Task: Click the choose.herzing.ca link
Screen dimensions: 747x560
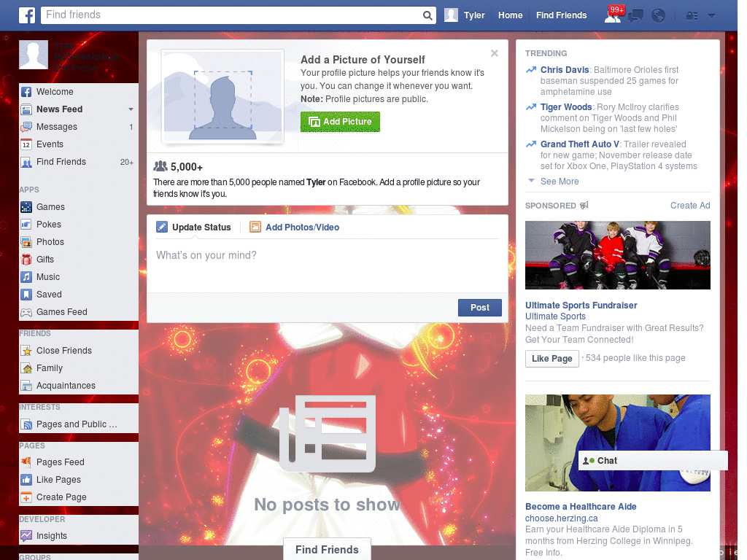Action: 561,518
